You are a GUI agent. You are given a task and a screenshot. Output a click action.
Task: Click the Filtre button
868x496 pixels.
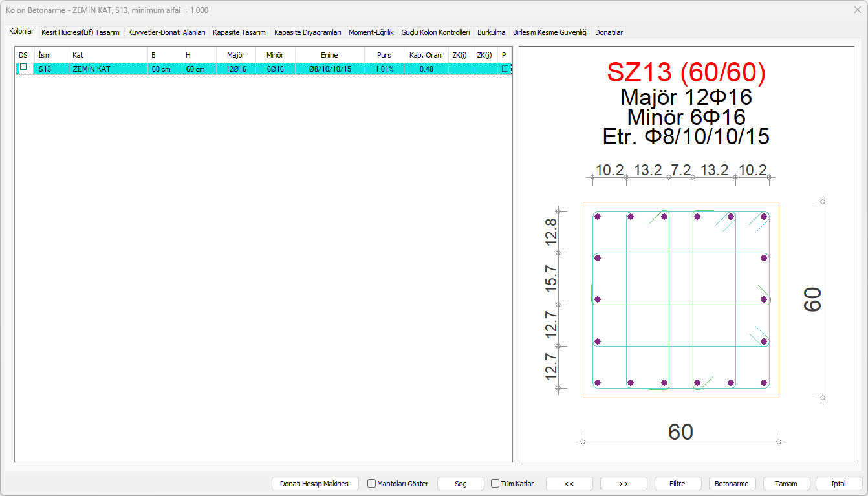(x=677, y=484)
